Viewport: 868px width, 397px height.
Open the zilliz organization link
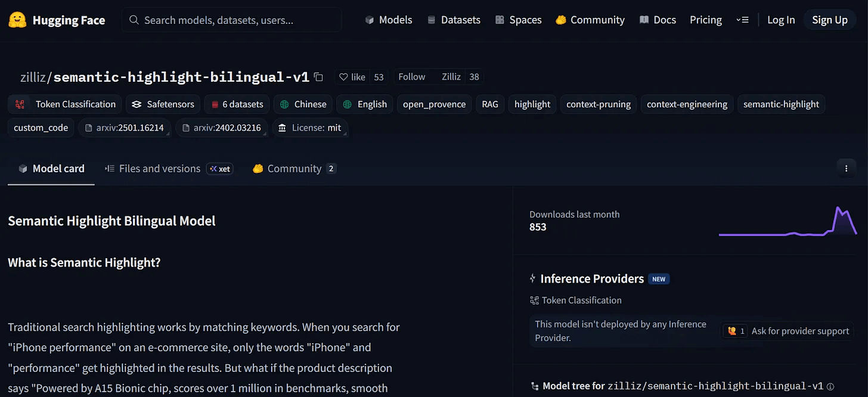pos(33,77)
